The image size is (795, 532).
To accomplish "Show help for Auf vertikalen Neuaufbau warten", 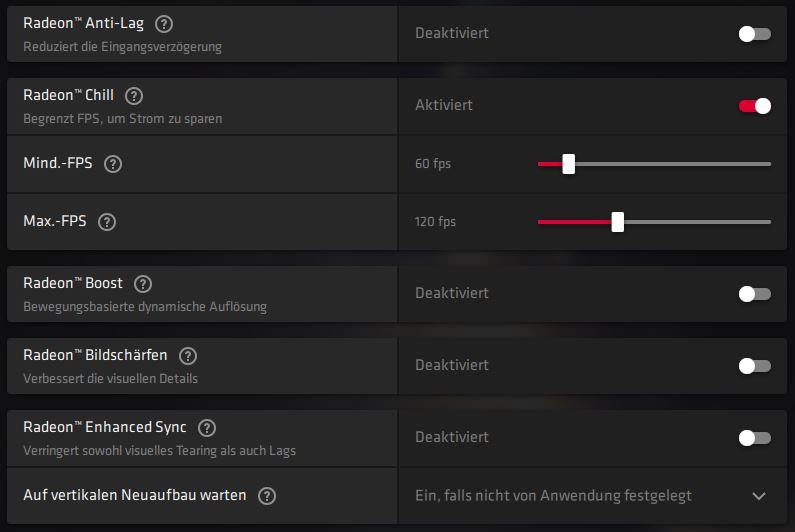I will 267,496.
